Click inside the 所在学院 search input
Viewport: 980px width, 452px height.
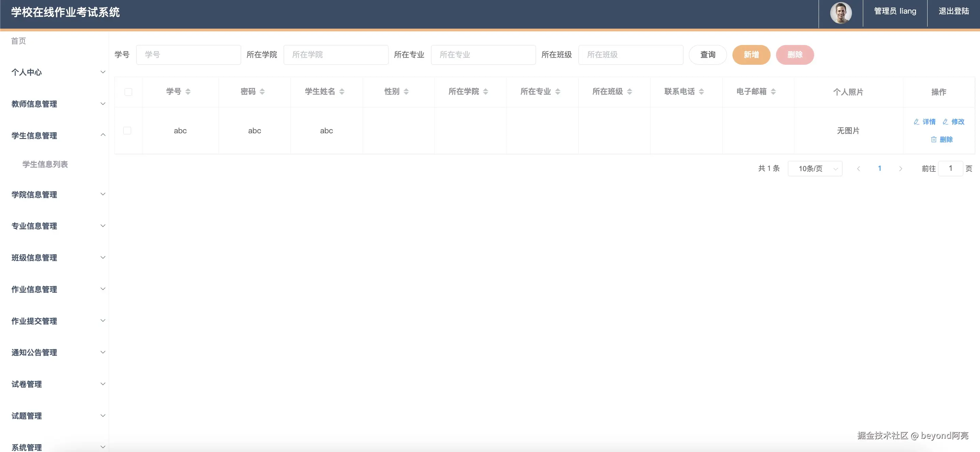[x=336, y=55]
